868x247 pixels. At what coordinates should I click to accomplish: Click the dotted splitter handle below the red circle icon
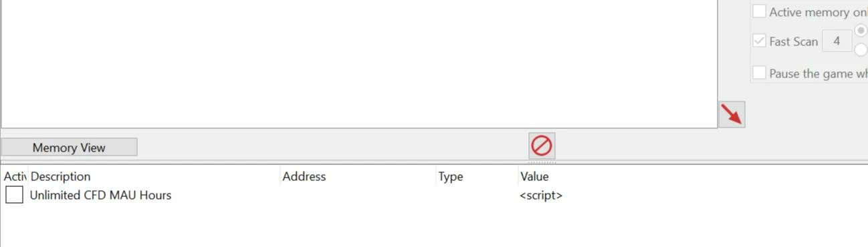pyautogui.click(x=542, y=162)
